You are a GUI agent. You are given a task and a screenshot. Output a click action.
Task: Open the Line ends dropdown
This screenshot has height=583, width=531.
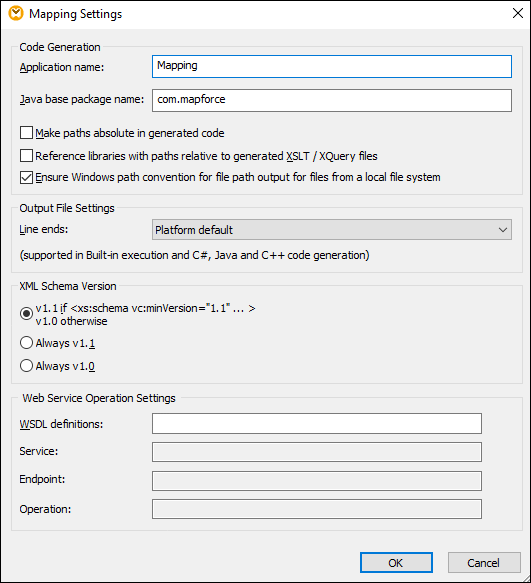[332, 230]
